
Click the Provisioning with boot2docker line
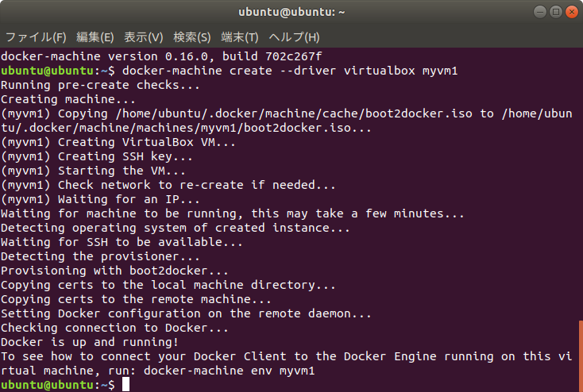pyautogui.click(x=114, y=271)
